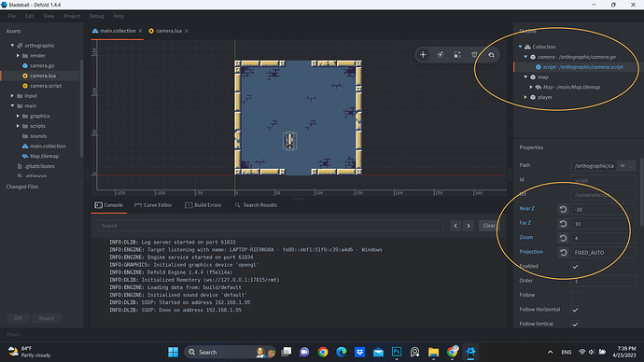Go to next console search match
The image size is (644, 362).
tap(469, 226)
